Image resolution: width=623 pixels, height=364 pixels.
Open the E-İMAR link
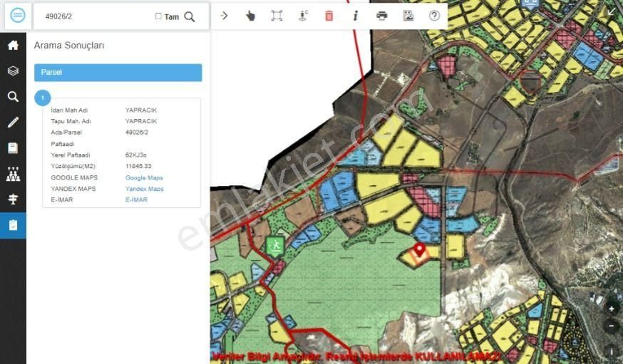136,199
